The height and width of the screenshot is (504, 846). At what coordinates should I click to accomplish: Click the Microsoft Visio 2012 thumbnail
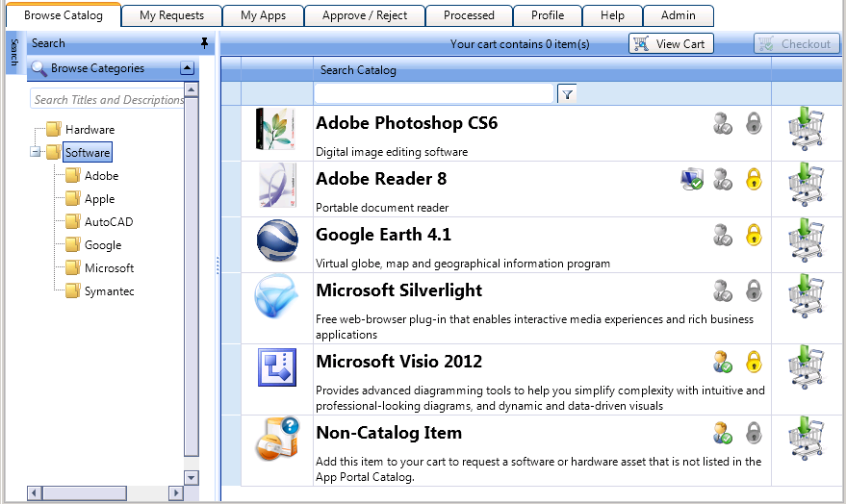[x=277, y=367]
